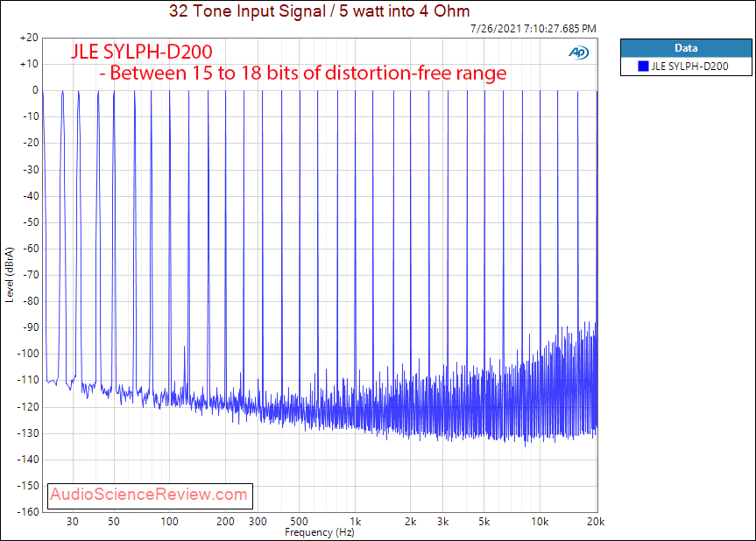Click the -80 value on the level axis
This screenshot has height=541, width=756.
click(31, 301)
